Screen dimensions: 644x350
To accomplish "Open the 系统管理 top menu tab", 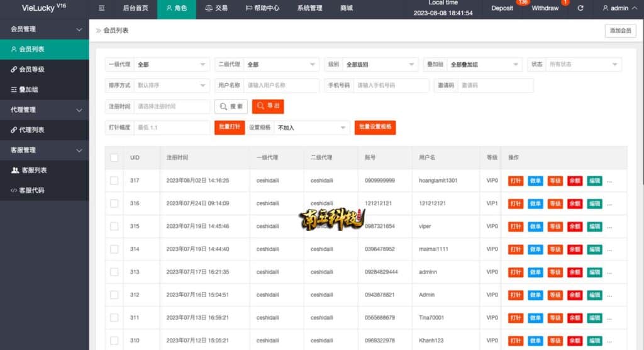I will coord(309,8).
